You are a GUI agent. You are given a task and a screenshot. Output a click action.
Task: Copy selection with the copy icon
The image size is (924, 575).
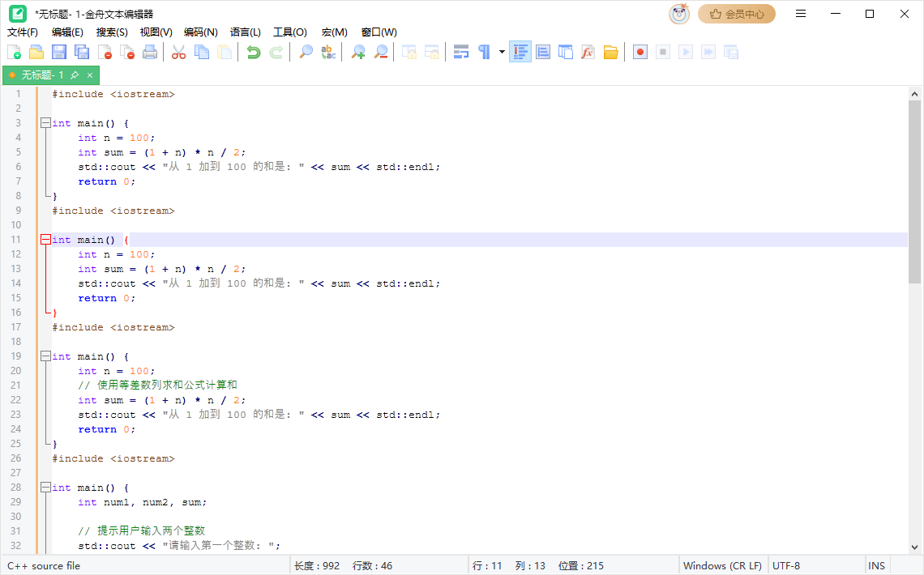202,53
